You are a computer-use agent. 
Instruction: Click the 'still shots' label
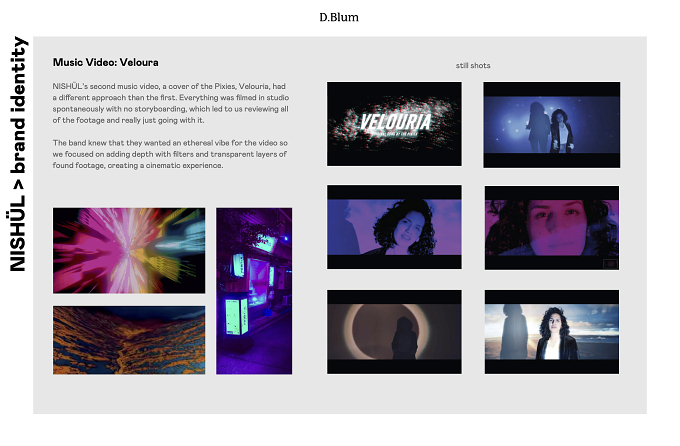point(473,66)
